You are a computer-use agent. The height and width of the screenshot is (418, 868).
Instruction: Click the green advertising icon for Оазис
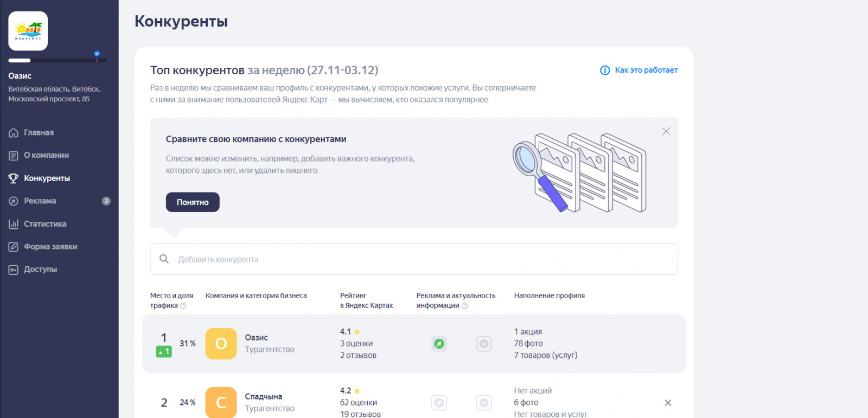click(x=439, y=344)
